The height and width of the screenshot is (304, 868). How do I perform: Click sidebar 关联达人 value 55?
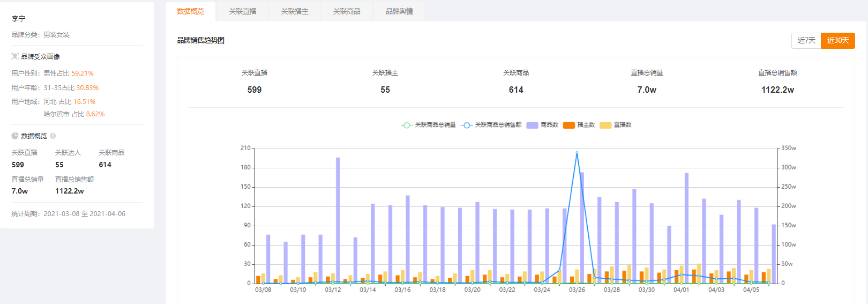click(59, 165)
